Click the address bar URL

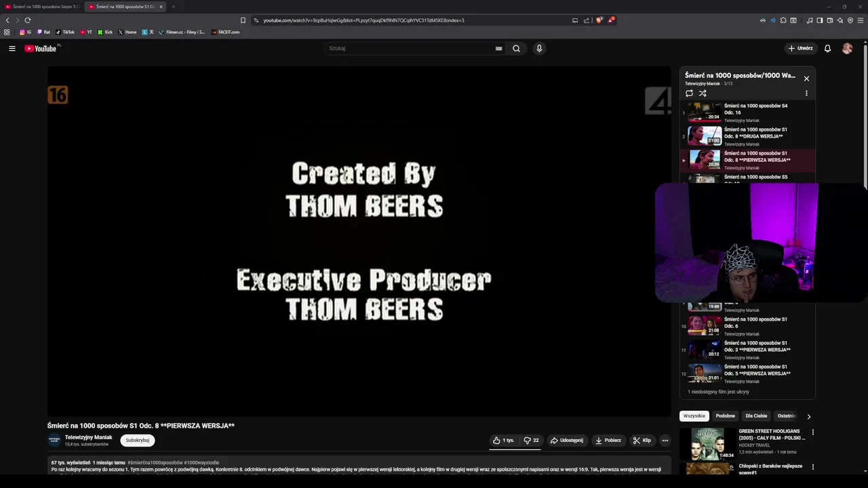pyautogui.click(x=363, y=20)
